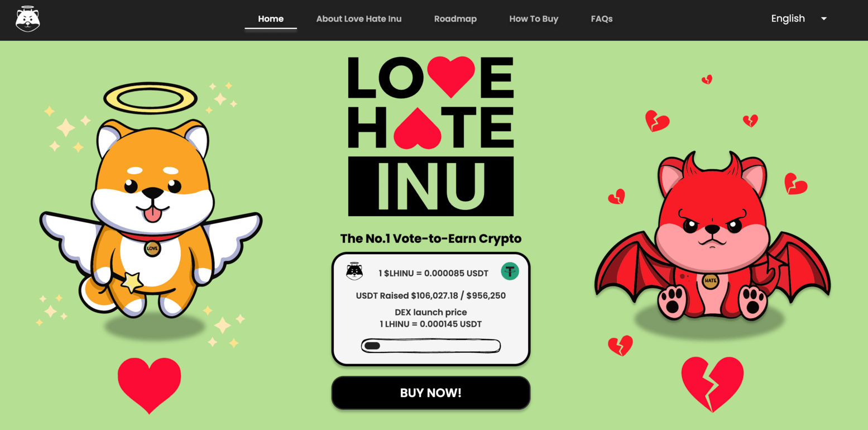Click the Love Hate Inu logo in navbar

pyautogui.click(x=27, y=19)
